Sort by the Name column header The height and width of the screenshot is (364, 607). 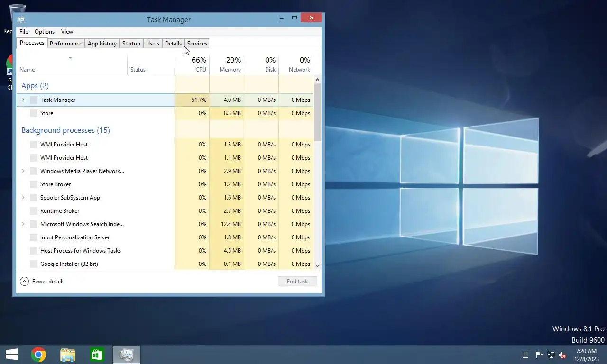point(72,65)
